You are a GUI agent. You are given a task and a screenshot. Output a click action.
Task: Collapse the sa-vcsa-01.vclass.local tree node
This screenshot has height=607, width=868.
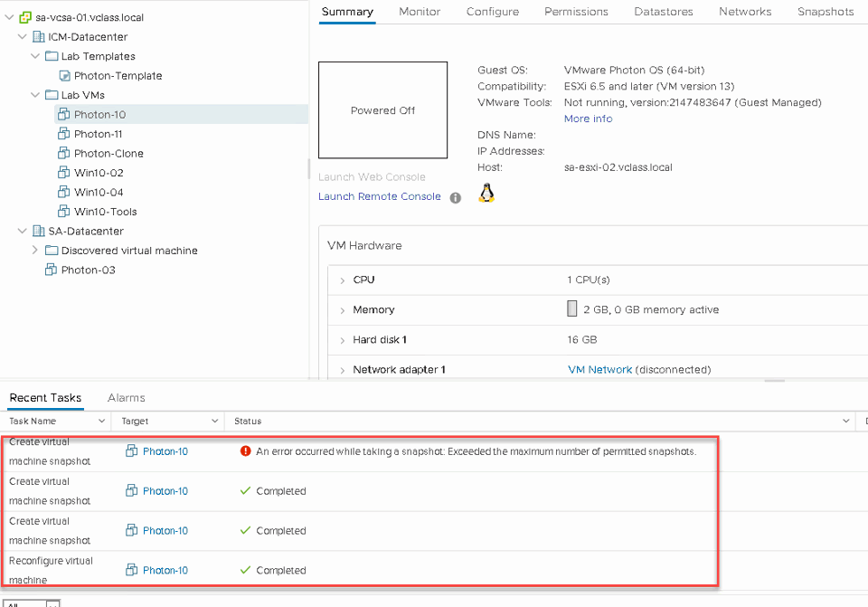[9, 17]
